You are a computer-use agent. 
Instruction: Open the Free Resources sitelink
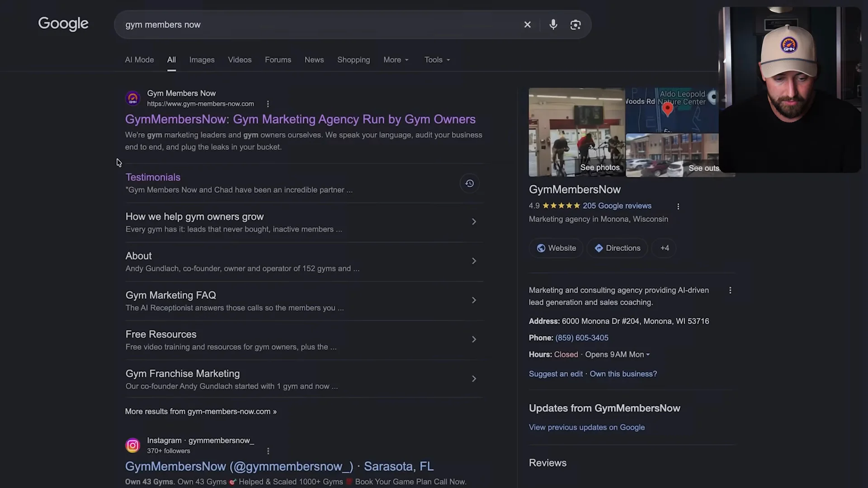point(161,334)
